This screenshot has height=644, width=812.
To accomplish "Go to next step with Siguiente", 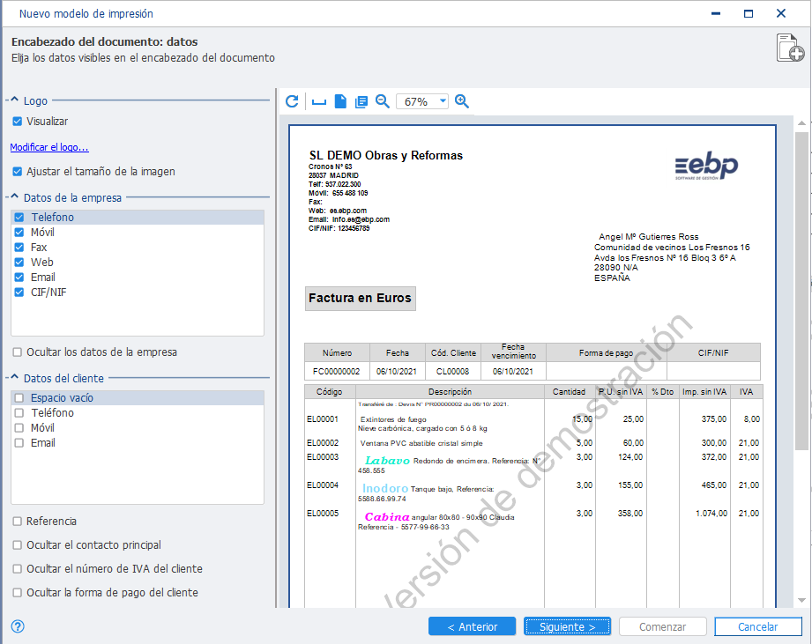I will 567,626.
